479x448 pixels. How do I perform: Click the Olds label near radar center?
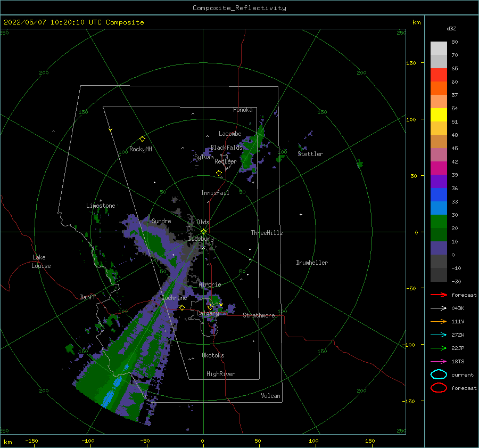tap(203, 222)
